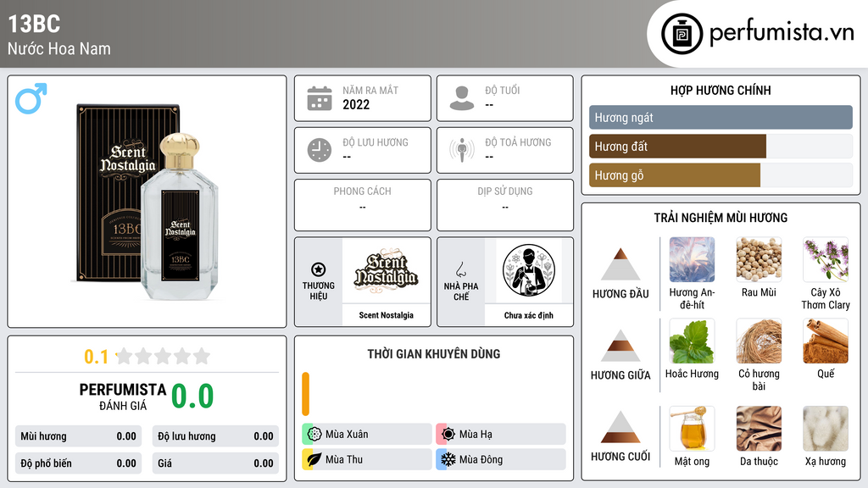Open the Scent Nostalgia brand logo
868x488 pixels.
pos(386,270)
